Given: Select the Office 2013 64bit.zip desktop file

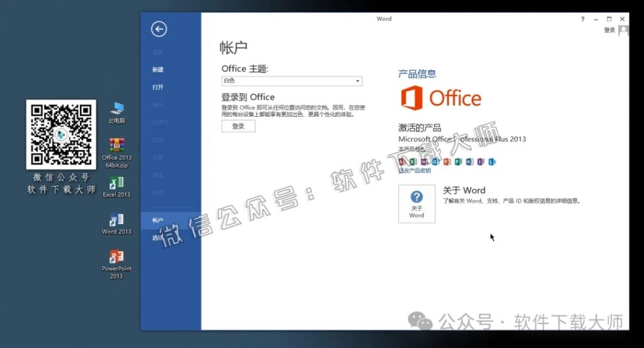Looking at the screenshot, I should (x=116, y=153).
